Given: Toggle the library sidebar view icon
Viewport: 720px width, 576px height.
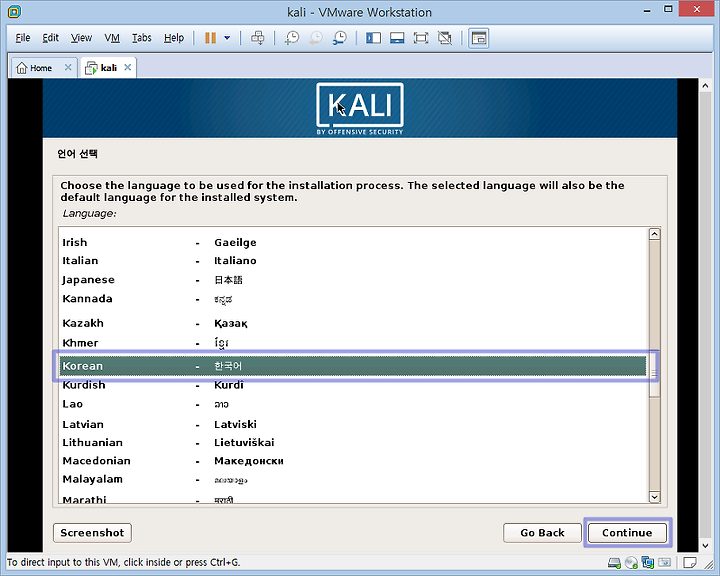Looking at the screenshot, I should click(x=373, y=38).
